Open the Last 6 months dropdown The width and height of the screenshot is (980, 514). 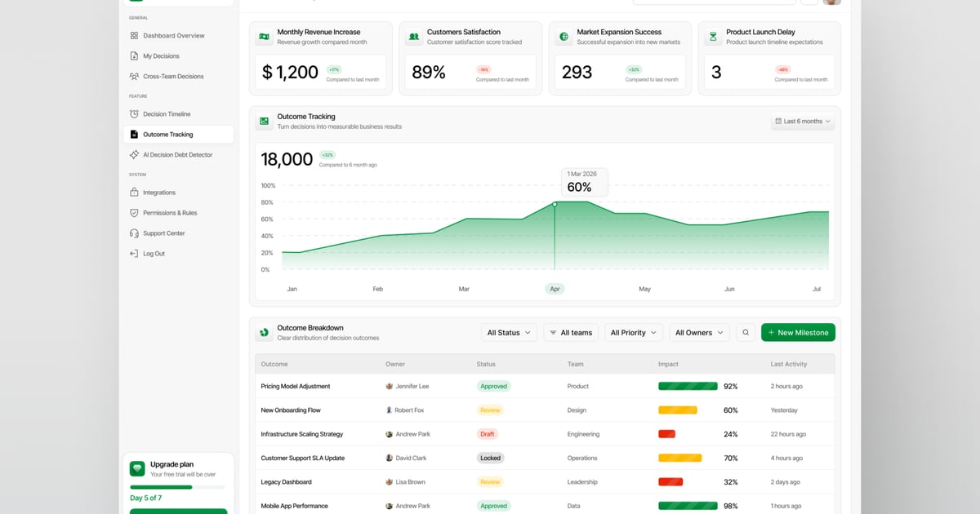[802, 122]
